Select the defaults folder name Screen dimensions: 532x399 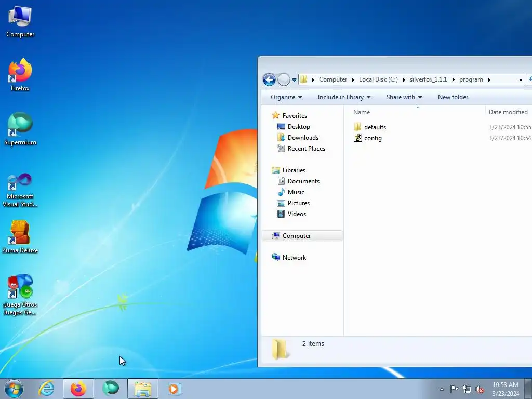click(375, 127)
